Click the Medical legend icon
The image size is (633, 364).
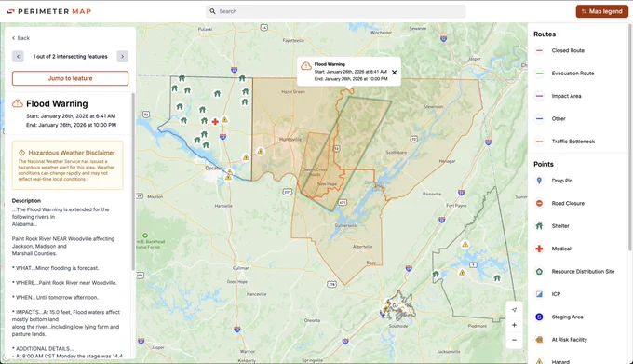tap(539, 249)
